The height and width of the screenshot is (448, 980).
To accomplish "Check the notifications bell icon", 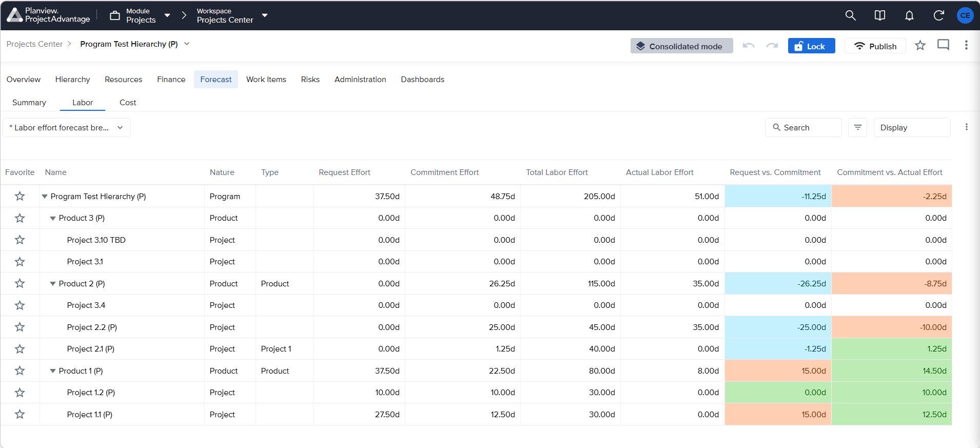I will click(x=909, y=16).
